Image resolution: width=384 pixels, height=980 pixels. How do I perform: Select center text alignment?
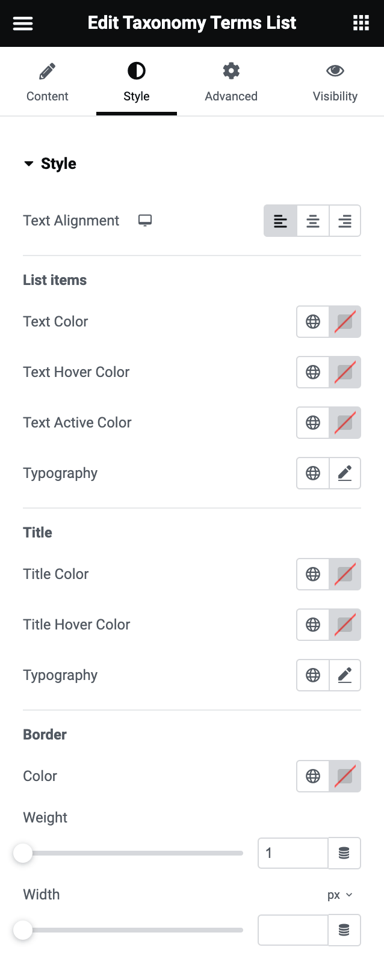[x=312, y=221]
